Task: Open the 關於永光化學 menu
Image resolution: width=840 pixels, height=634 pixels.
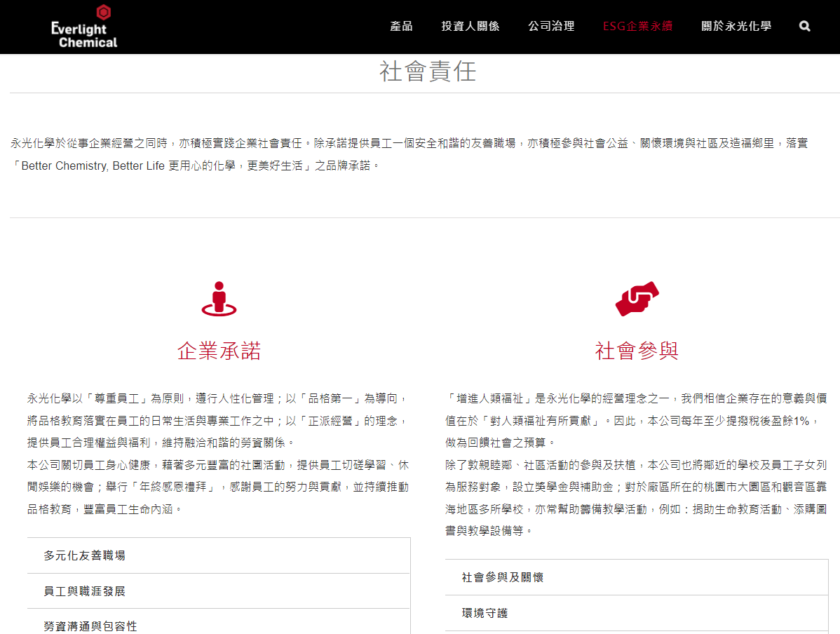Action: pyautogui.click(x=736, y=26)
